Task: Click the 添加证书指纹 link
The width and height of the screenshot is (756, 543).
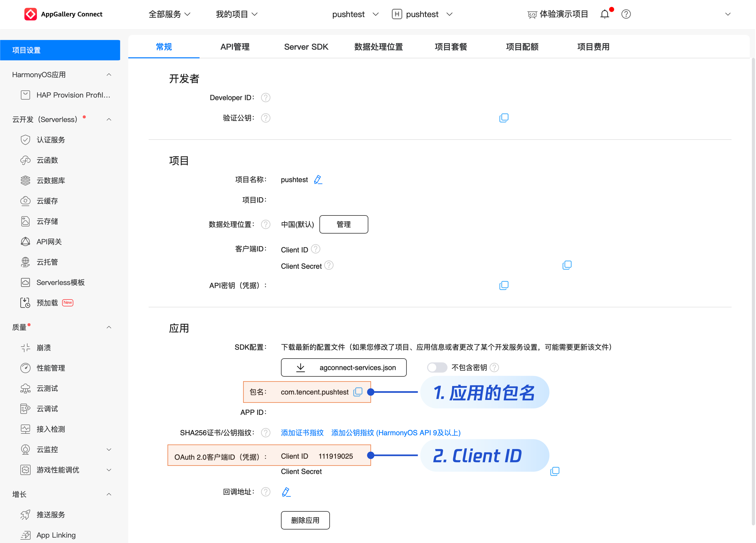Action: [x=302, y=433]
